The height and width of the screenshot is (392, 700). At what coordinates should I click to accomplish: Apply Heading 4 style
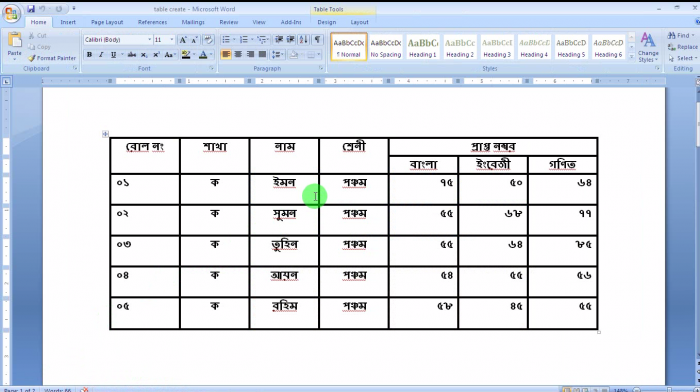pyautogui.click(x=534, y=46)
